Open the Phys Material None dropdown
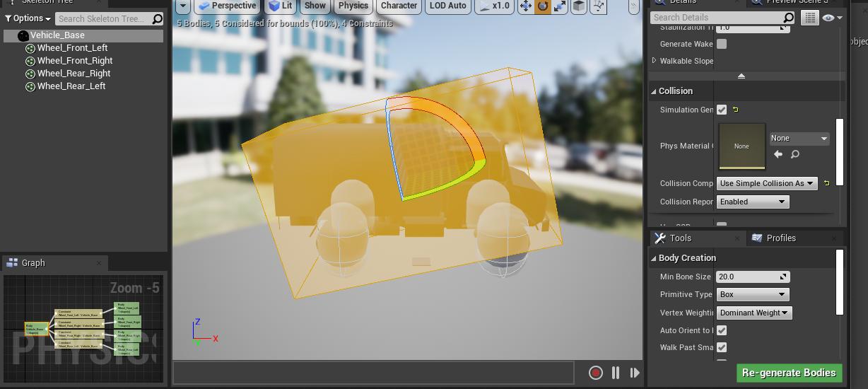This screenshot has height=389, width=868. (799, 139)
